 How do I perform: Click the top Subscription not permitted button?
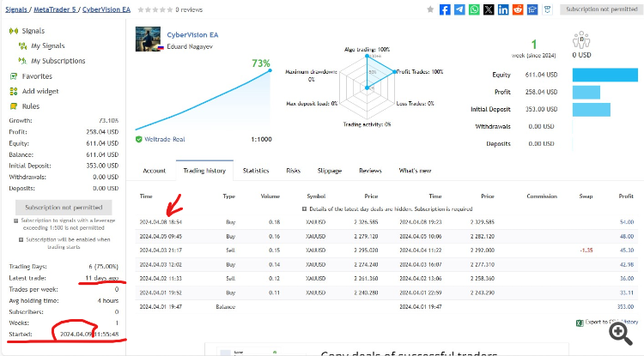[601, 9]
